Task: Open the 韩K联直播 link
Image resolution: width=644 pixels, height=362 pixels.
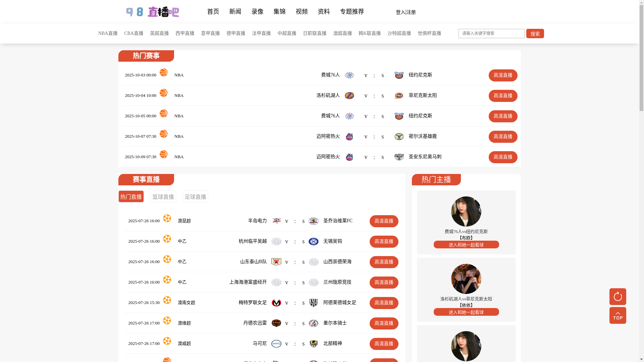Action: pos(370,34)
